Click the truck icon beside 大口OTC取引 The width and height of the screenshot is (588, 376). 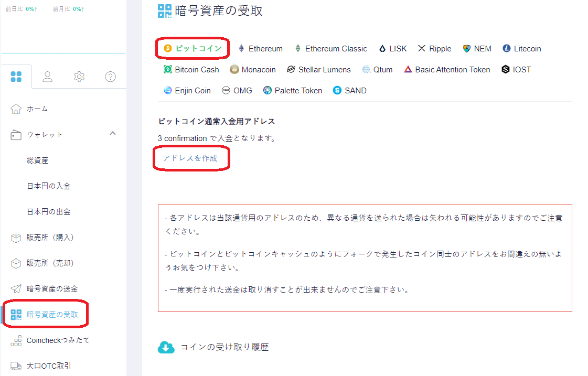[x=16, y=366]
